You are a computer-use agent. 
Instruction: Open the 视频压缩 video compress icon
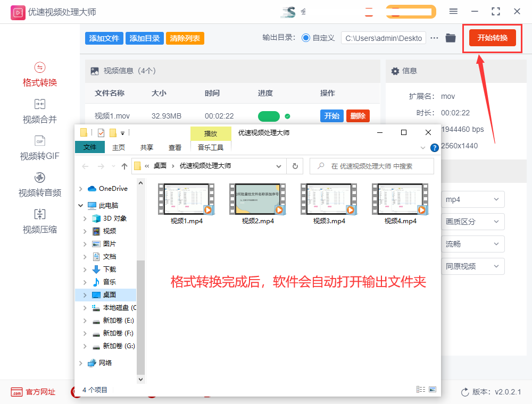click(x=40, y=214)
